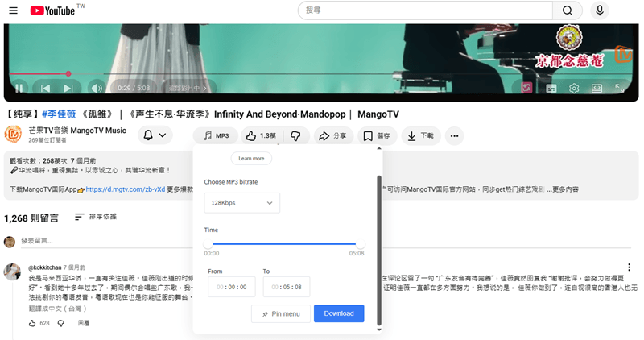Open comment options three-dot menu

pos(629,267)
